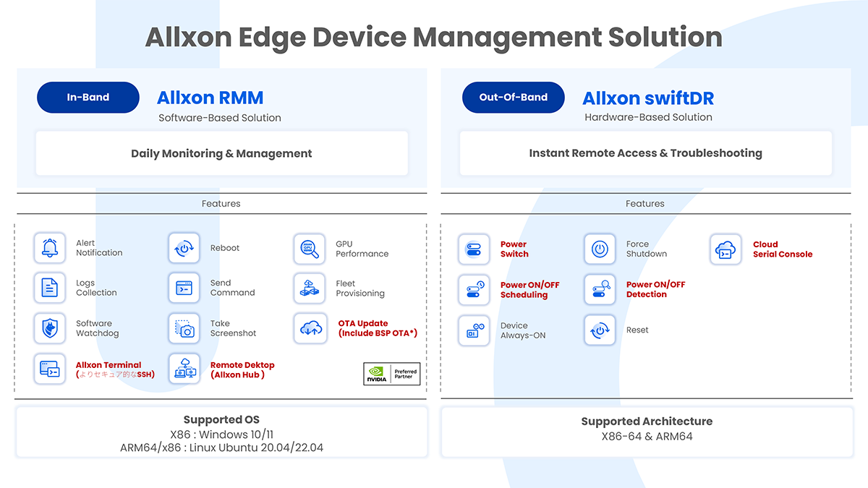The height and width of the screenshot is (488, 868).
Task: Open the Cloud Serial Console icon
Action: click(x=726, y=249)
